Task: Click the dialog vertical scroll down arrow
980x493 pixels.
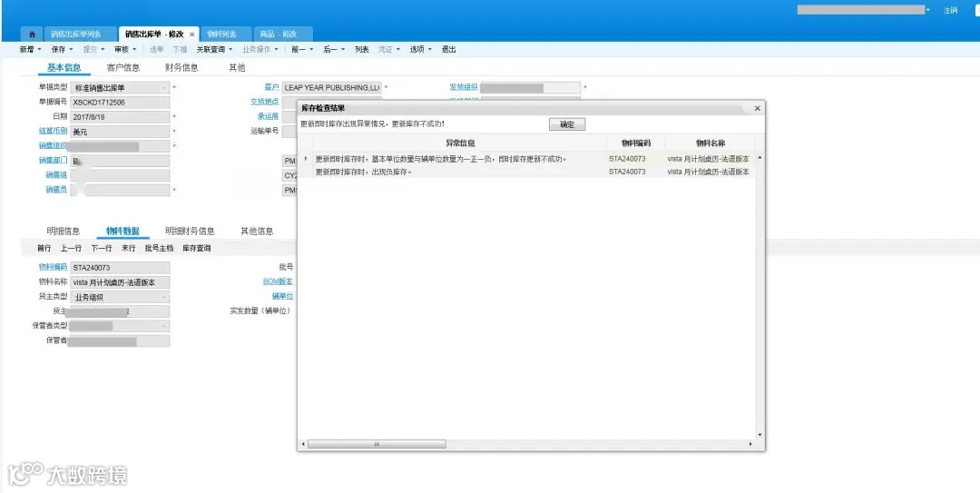Action: [x=759, y=435]
